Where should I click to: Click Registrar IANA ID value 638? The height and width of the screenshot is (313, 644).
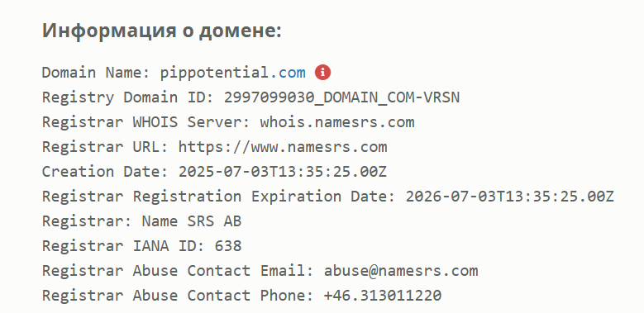point(228,246)
